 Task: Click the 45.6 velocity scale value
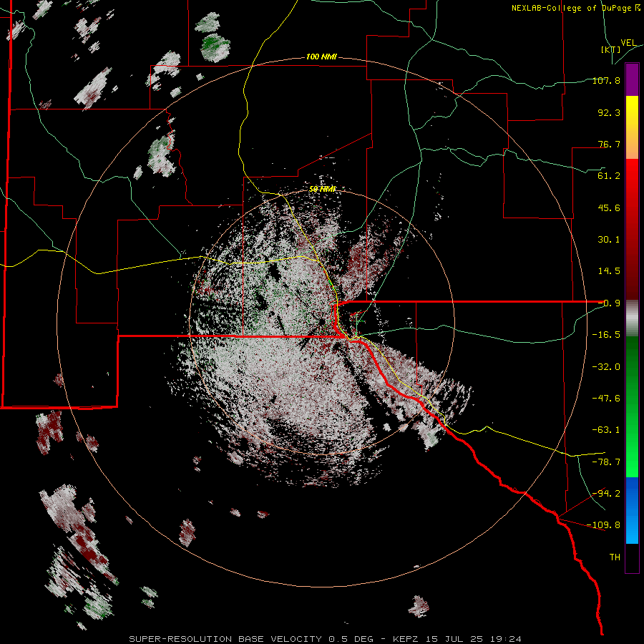[x=609, y=208]
